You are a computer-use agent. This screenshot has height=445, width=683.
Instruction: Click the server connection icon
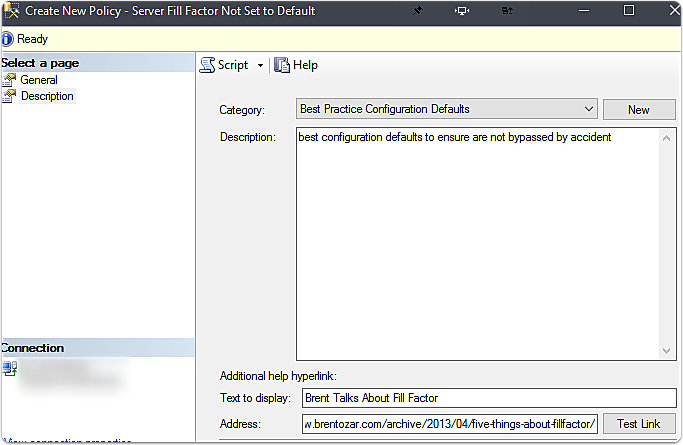[10, 368]
